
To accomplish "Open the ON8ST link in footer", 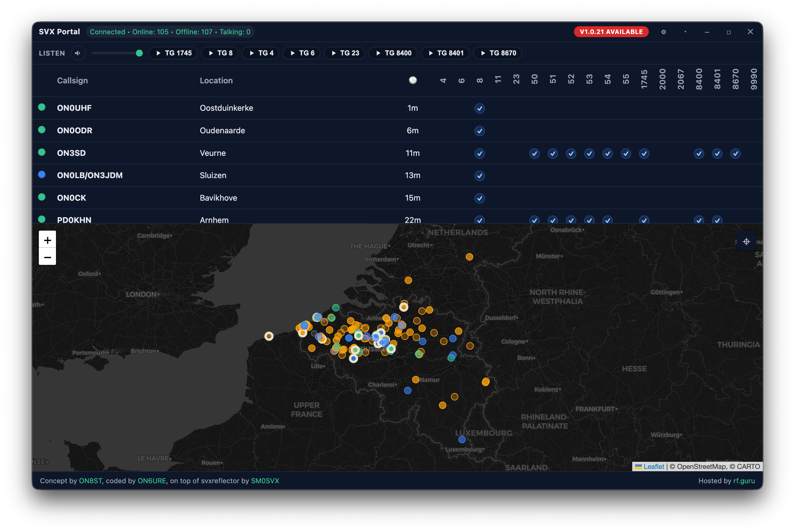I will (x=90, y=481).
